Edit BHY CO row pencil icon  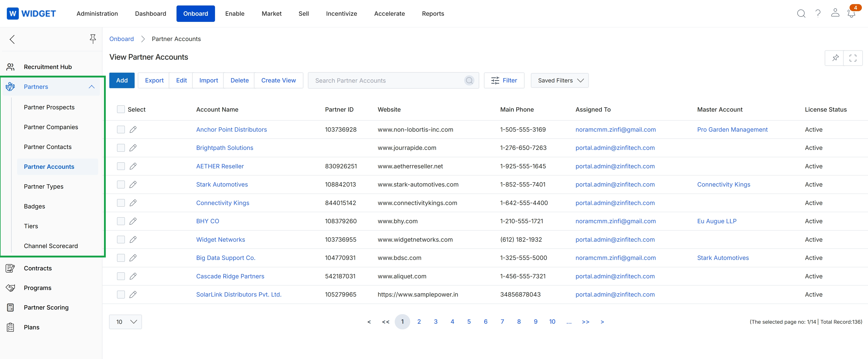[x=133, y=221]
